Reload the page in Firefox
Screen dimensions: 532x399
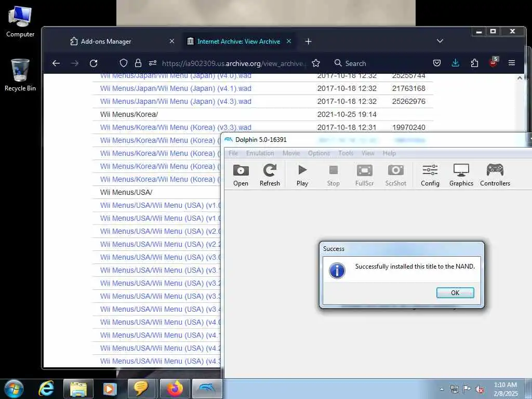(x=94, y=63)
